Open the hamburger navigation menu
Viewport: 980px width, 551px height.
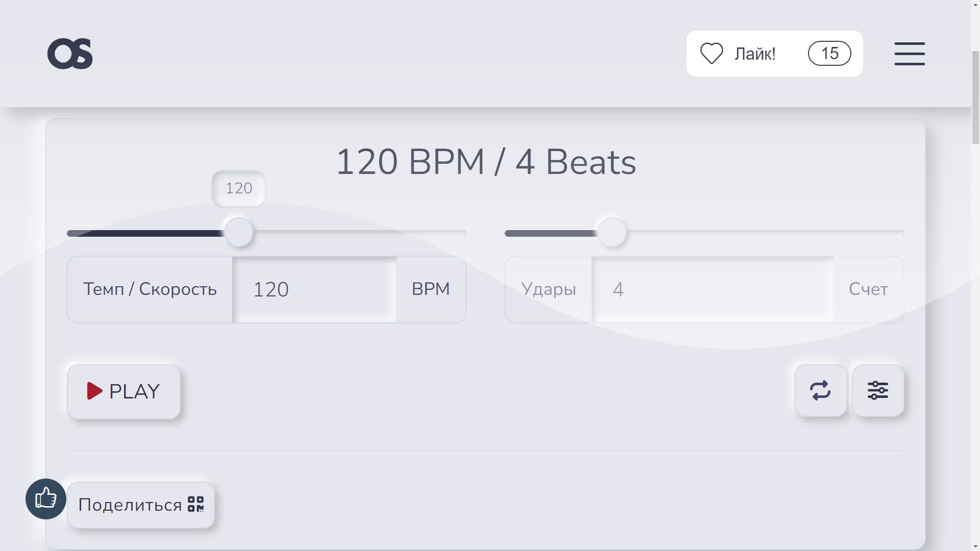(909, 54)
